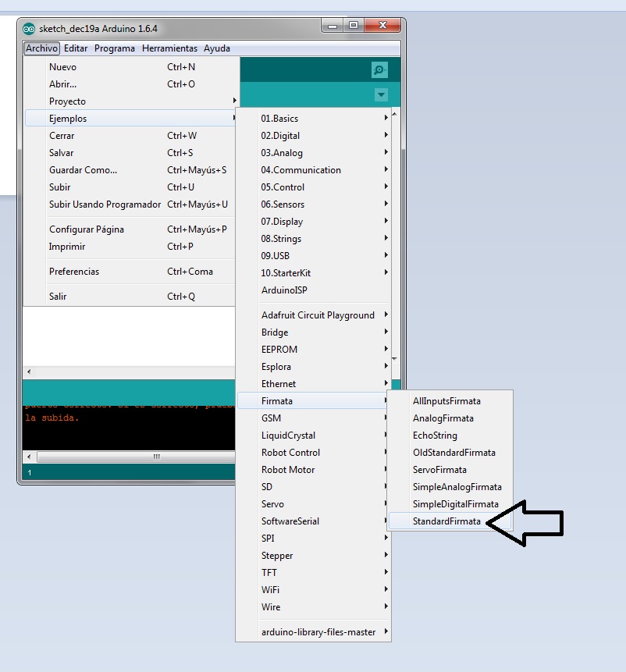
Task: Open GSM library examples
Action: coord(313,418)
